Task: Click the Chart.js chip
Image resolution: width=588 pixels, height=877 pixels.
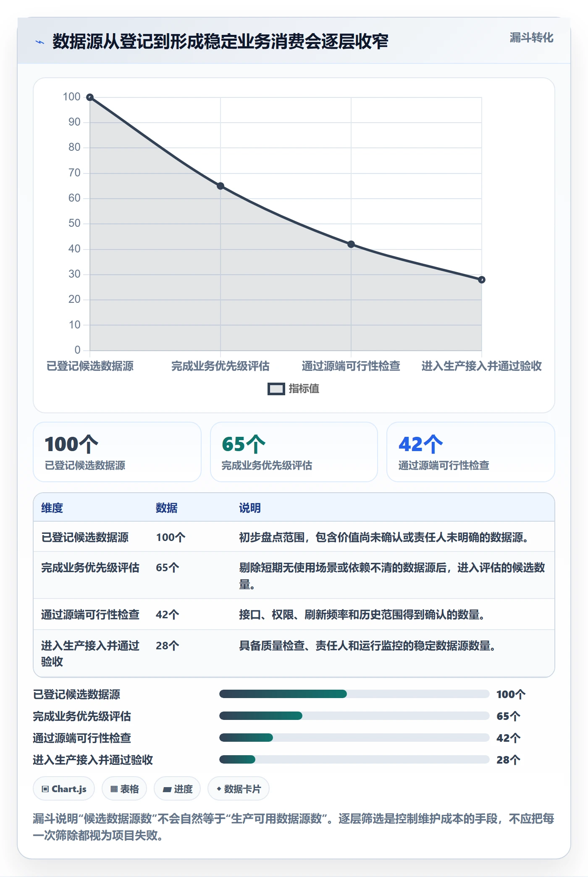Action: pyautogui.click(x=64, y=789)
